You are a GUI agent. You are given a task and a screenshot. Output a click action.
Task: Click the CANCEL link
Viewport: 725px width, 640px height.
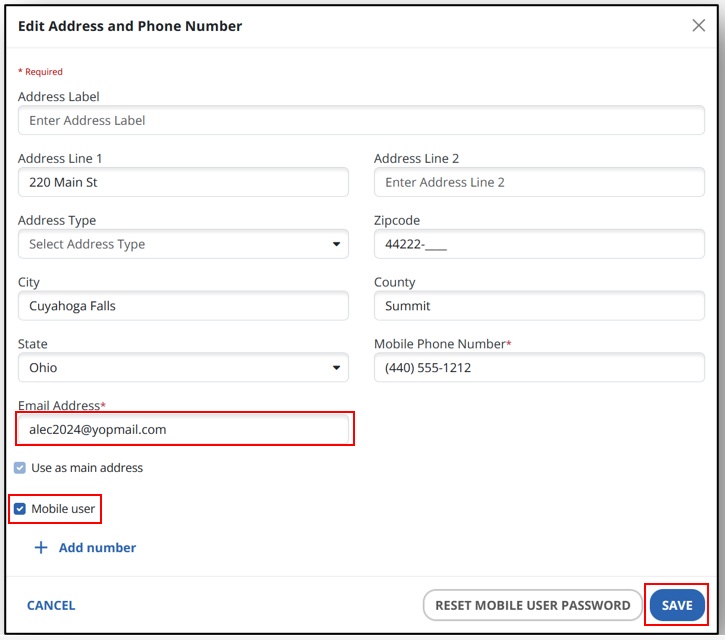[x=51, y=605]
